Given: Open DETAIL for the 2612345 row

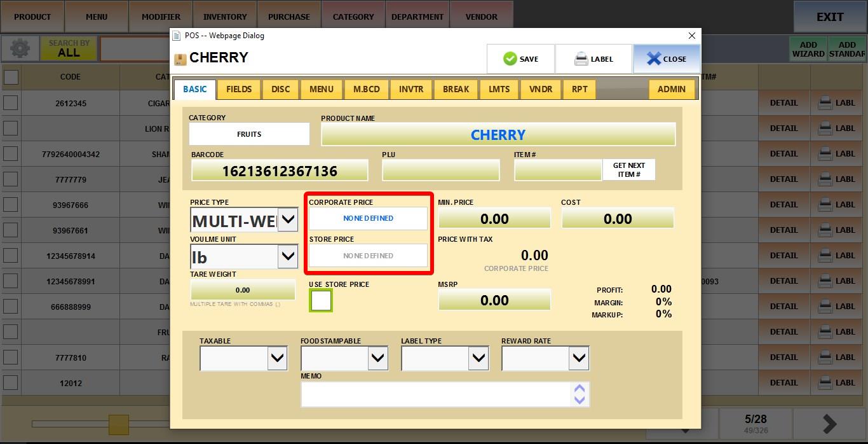Looking at the screenshot, I should (x=784, y=102).
